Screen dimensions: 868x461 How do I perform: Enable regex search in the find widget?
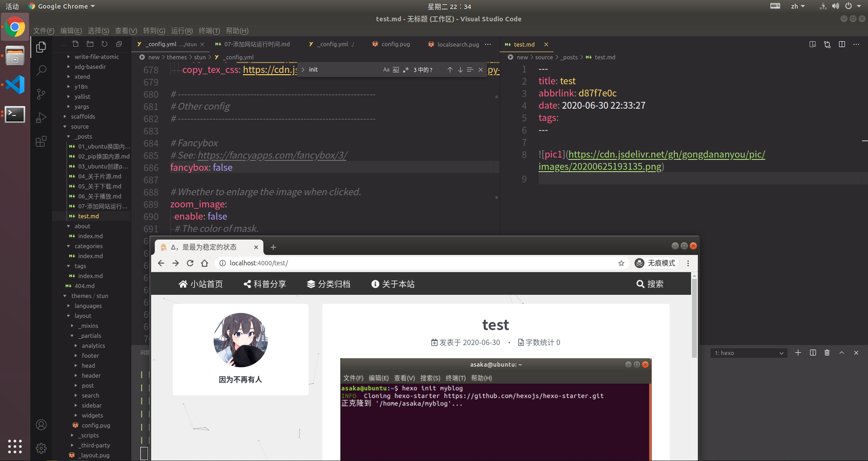(406, 69)
